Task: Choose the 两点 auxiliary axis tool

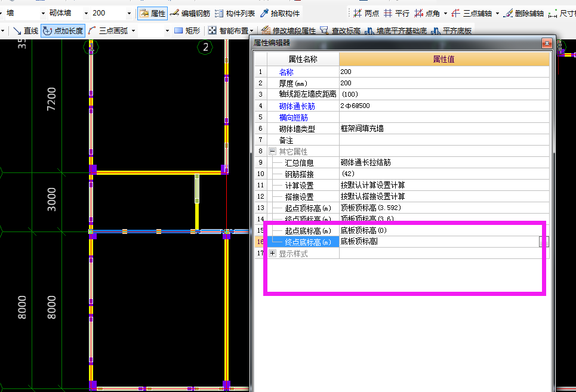Action: coord(366,14)
